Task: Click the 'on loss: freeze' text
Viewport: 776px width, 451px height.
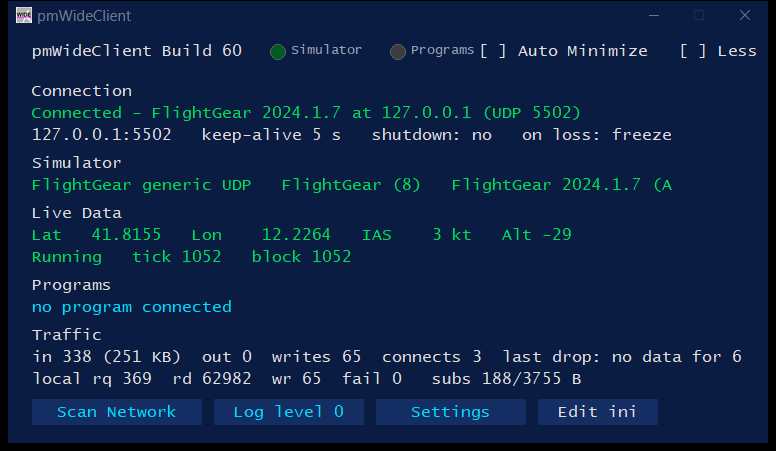Action: (597, 135)
